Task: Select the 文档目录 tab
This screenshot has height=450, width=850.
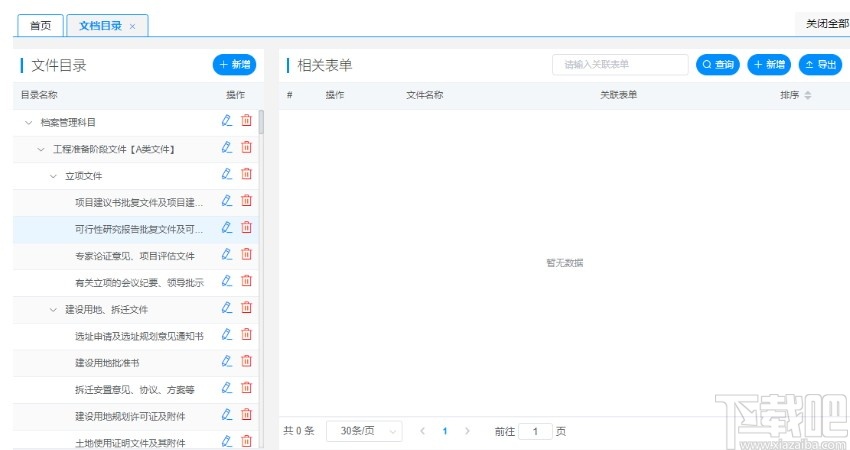Action: point(100,25)
